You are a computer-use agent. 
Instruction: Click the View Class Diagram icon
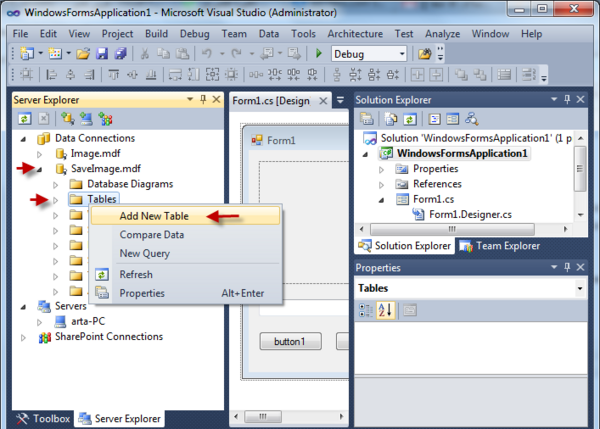471,119
